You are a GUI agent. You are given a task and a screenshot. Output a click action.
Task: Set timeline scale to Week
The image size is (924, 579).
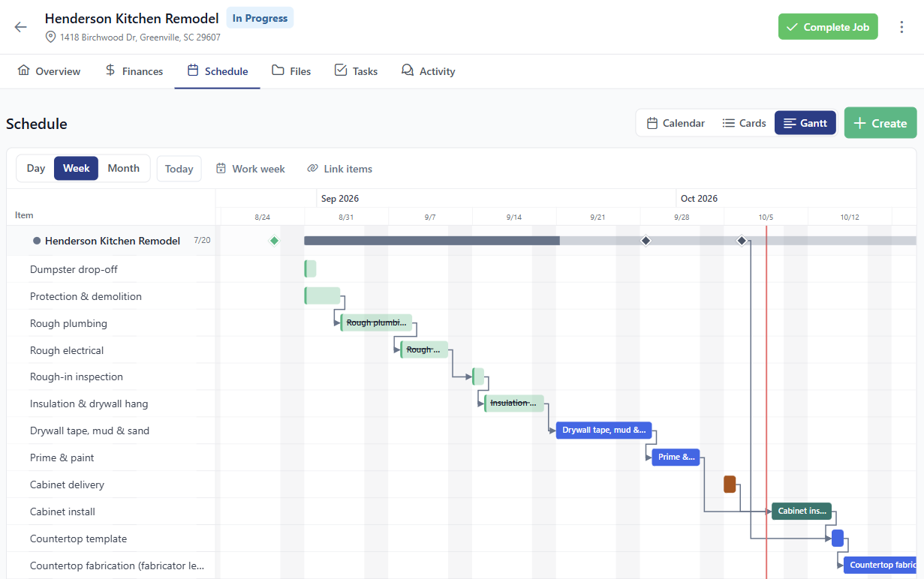pyautogui.click(x=76, y=168)
